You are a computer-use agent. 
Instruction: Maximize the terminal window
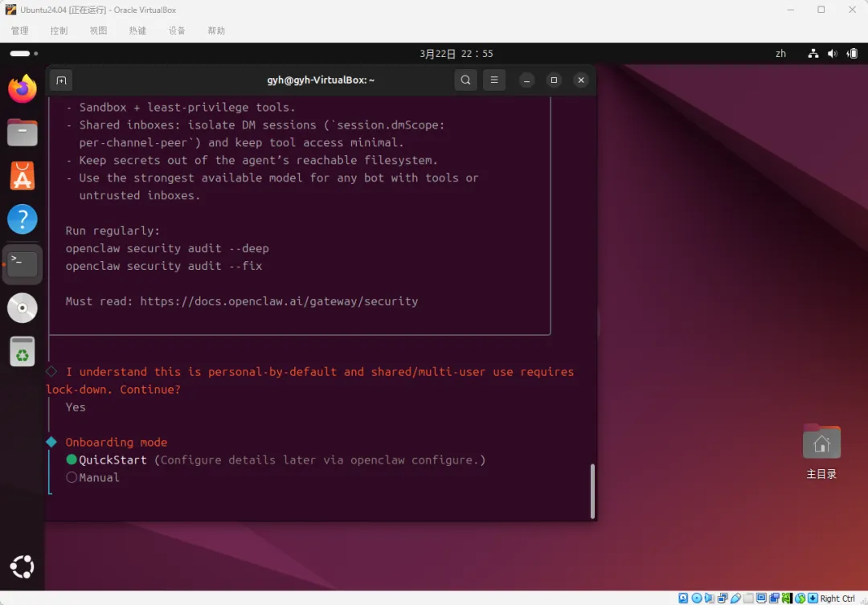point(554,80)
